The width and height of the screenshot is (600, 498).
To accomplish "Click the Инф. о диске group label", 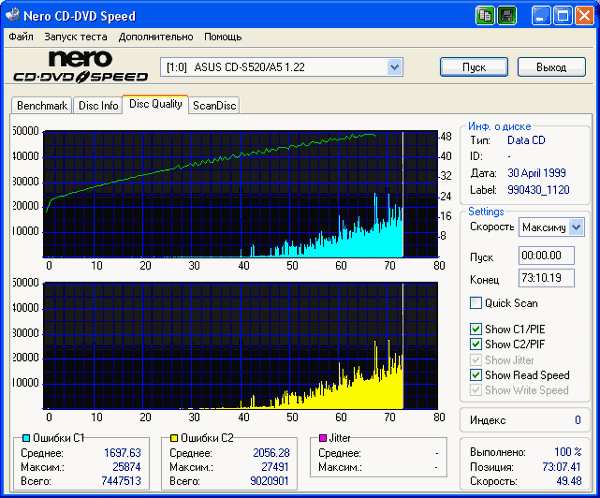I will click(499, 126).
